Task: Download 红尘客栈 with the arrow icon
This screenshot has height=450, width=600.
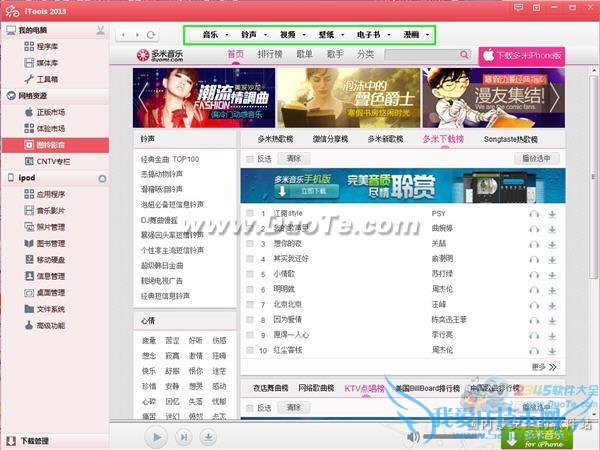Action: tap(552, 351)
